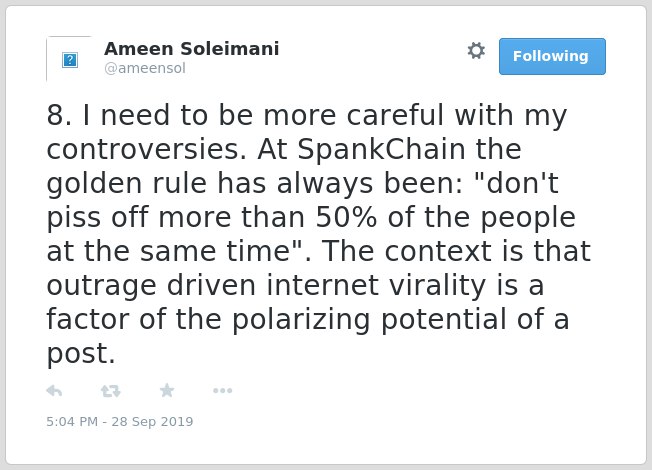Open Ameen Soleimani's profile via display name
The width and height of the screenshot is (652, 470).
191,49
